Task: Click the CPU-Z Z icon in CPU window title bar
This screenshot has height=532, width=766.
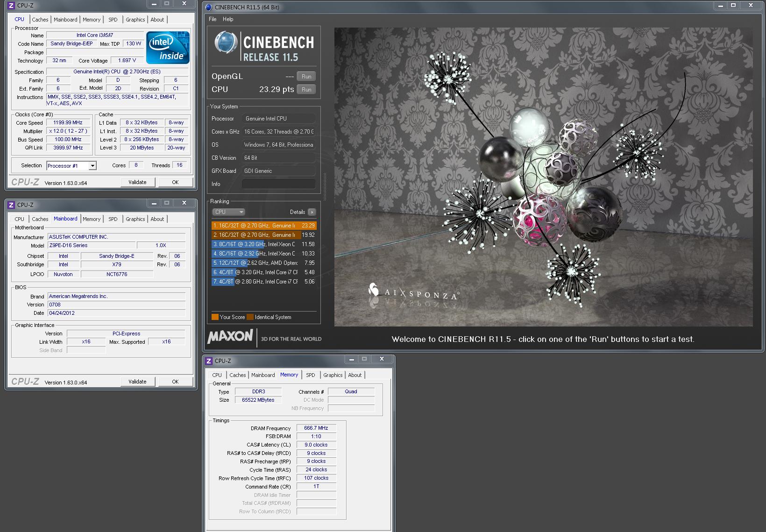Action: pos(11,6)
